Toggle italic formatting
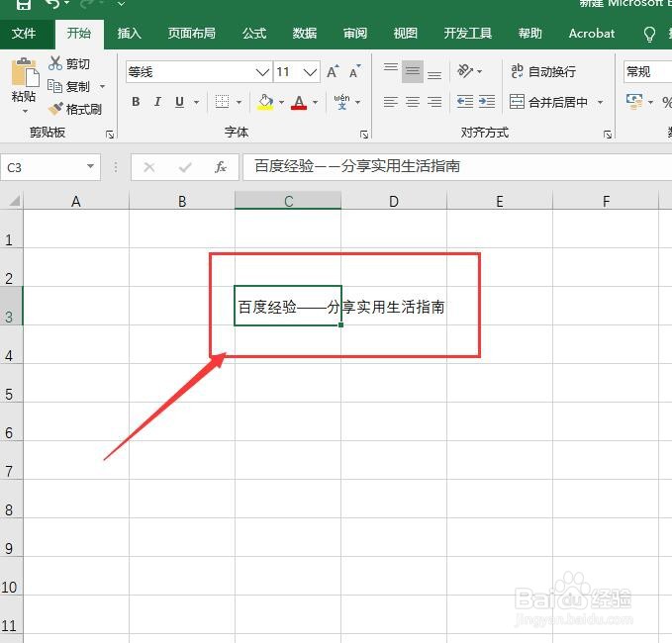672x643 pixels. coord(157,102)
